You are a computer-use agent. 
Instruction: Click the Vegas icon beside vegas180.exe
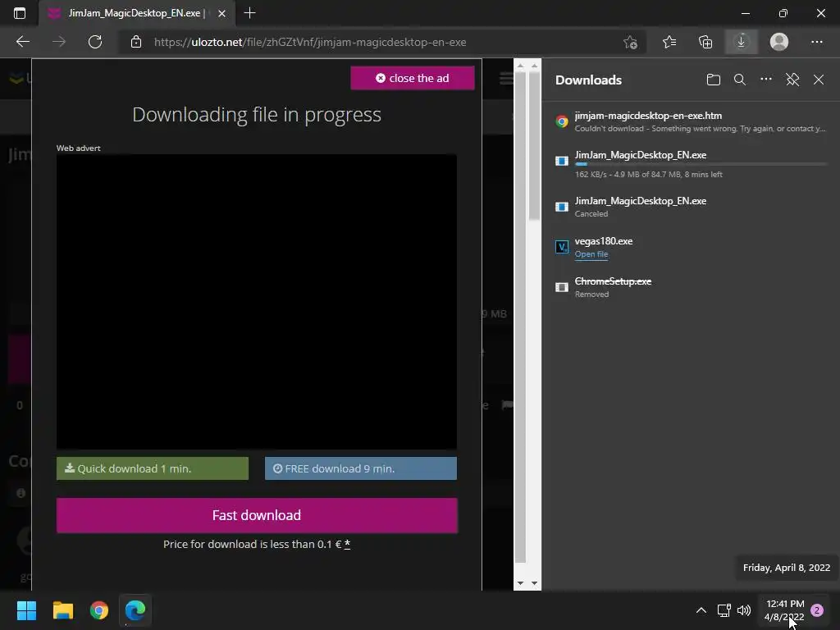[561, 247]
